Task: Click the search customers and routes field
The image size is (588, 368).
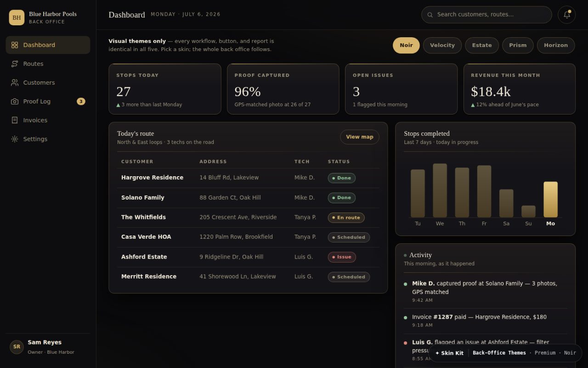Action: click(x=486, y=15)
